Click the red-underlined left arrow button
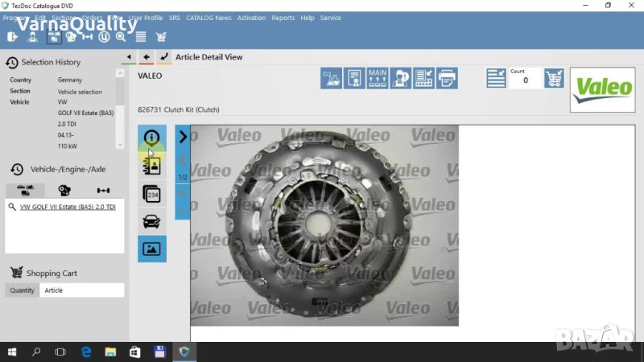Viewport: 644px width, 362px height. [147, 57]
